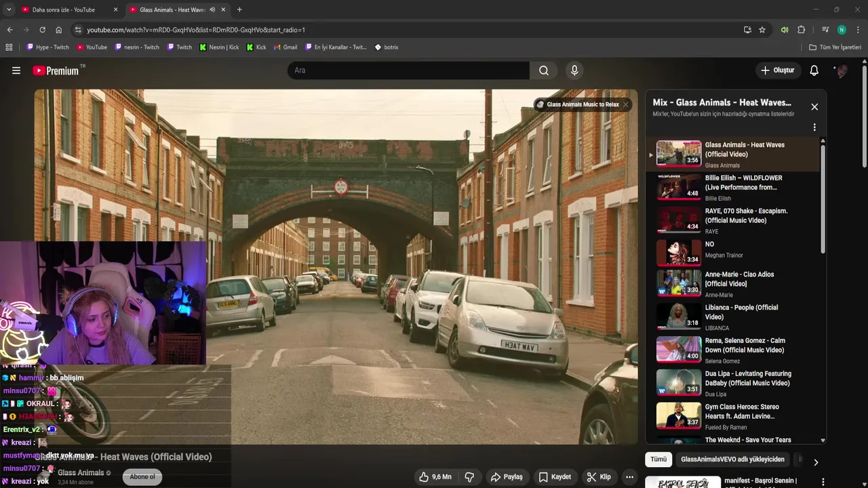The height and width of the screenshot is (488, 868).
Task: Select Libianca - People video title
Action: [x=741, y=312]
